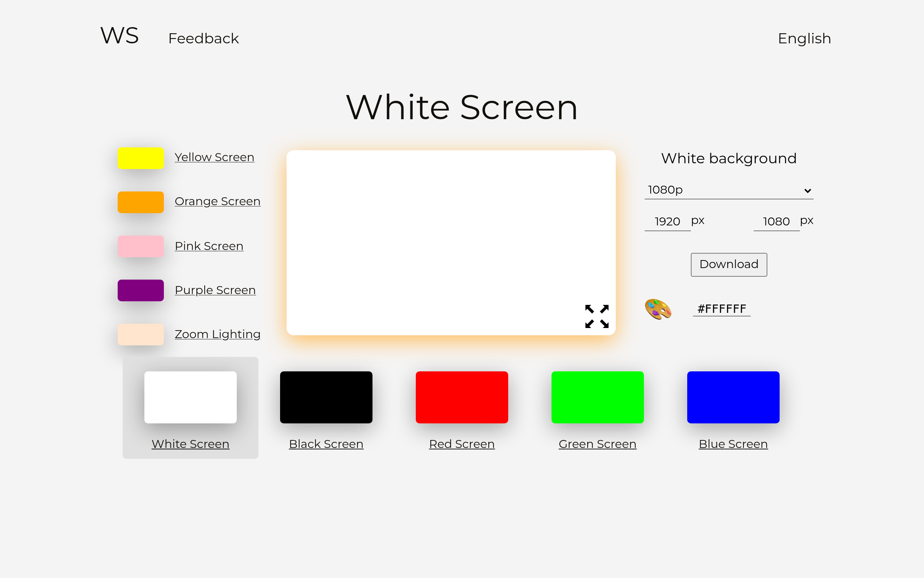Open the Purple Screen link
Screen dimensions: 924x578
(x=215, y=290)
